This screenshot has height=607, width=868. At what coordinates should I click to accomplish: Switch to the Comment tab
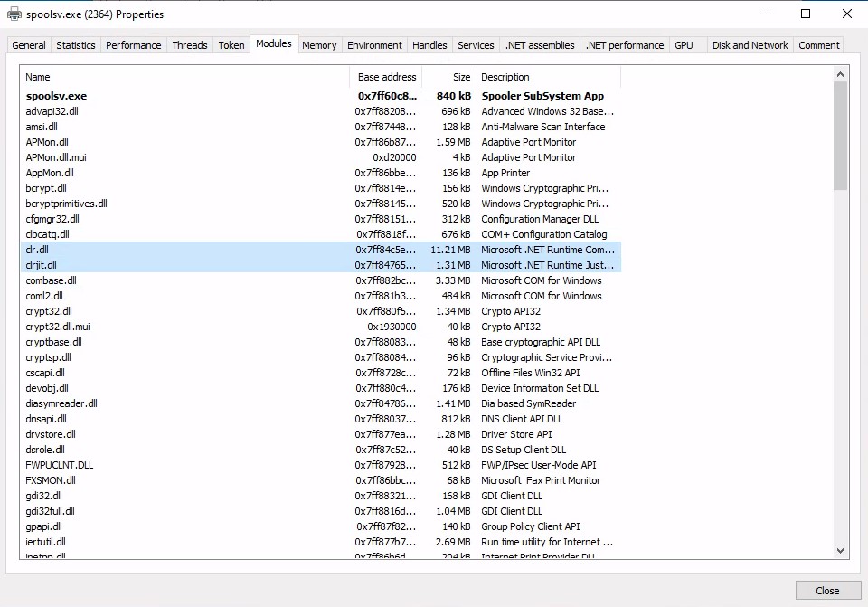click(818, 44)
